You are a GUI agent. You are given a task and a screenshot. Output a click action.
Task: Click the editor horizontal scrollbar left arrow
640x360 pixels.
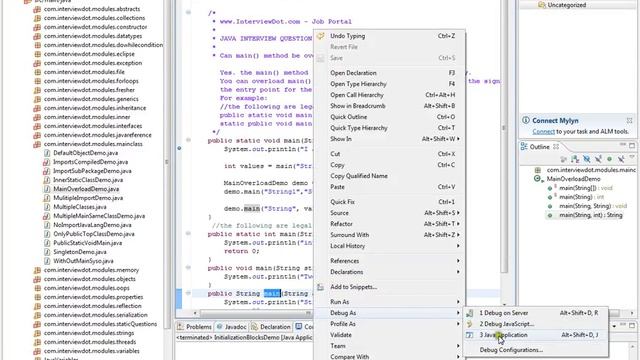pos(195,313)
